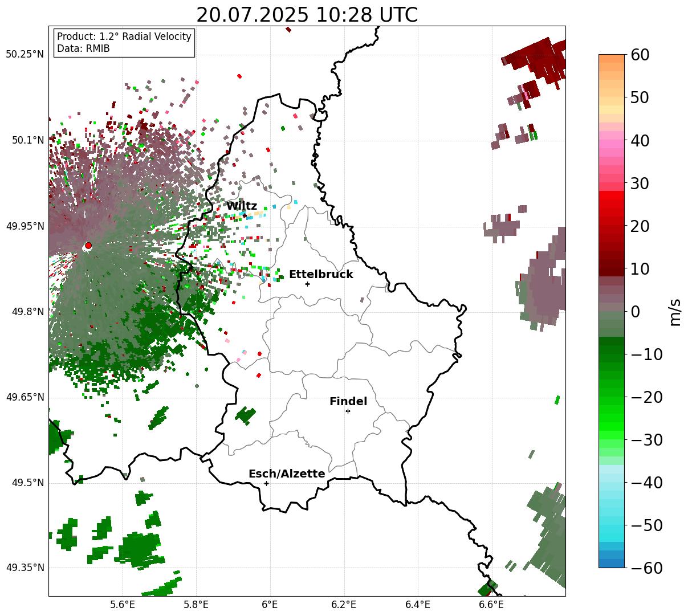This screenshot has height=616, width=688.
Task: Click the colorbar tick label −10
Action: 647,354
